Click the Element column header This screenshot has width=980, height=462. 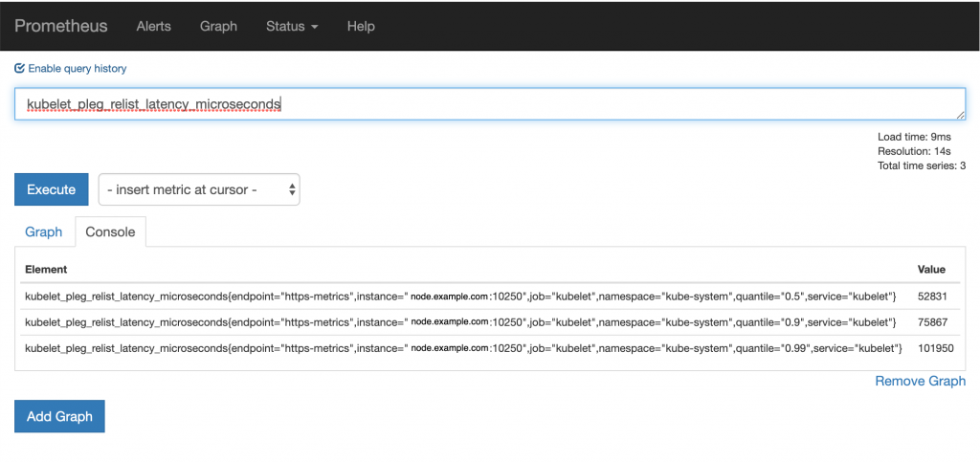coord(46,270)
